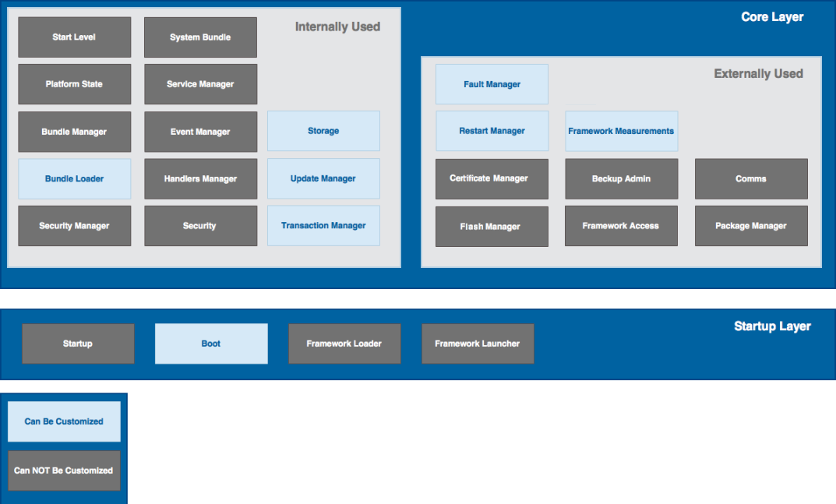The height and width of the screenshot is (504, 836).
Task: Click the Event Manager block
Action: coord(200,132)
